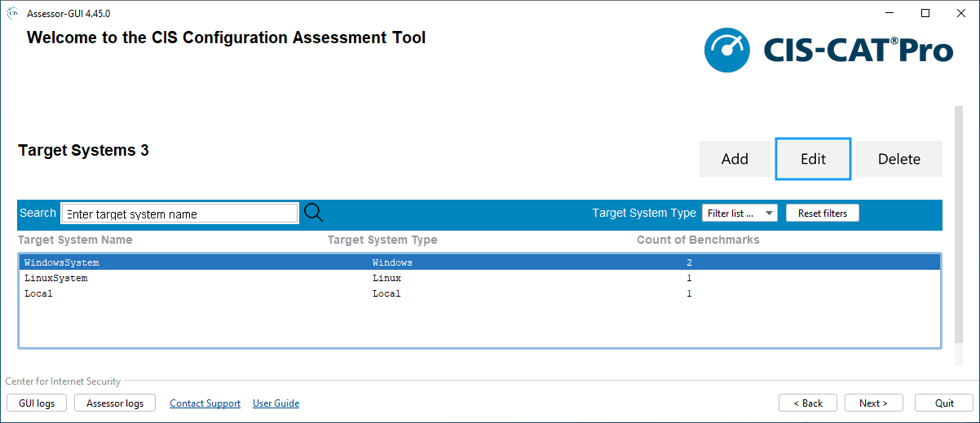Open GUI logs
This screenshot has height=423, width=980.
[x=37, y=403]
